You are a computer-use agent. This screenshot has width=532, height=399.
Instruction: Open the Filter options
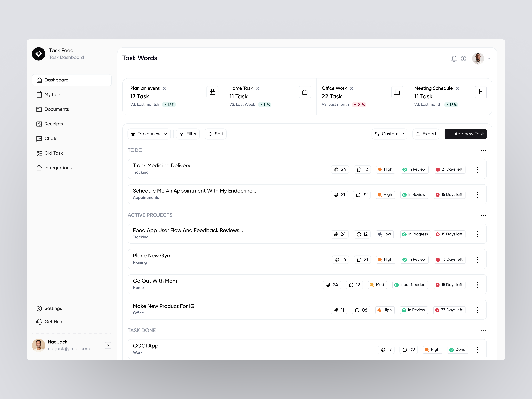[x=188, y=134]
